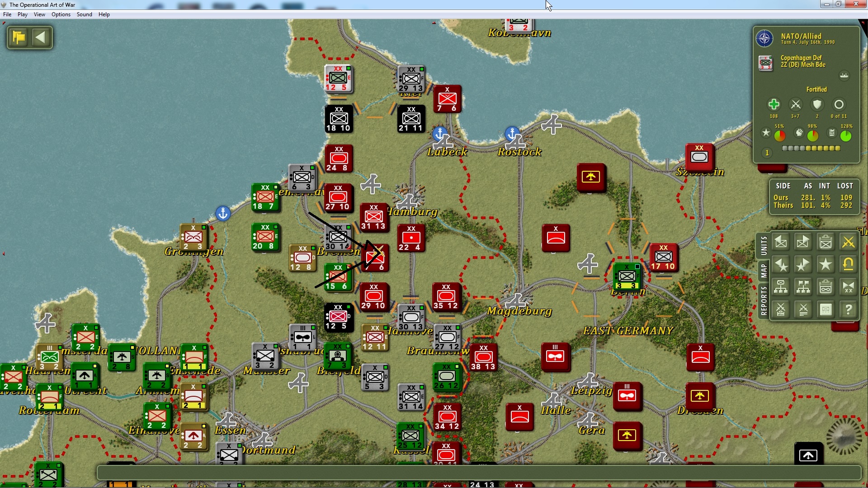Open the Play menu
This screenshot has width=868, height=488.
click(23, 14)
